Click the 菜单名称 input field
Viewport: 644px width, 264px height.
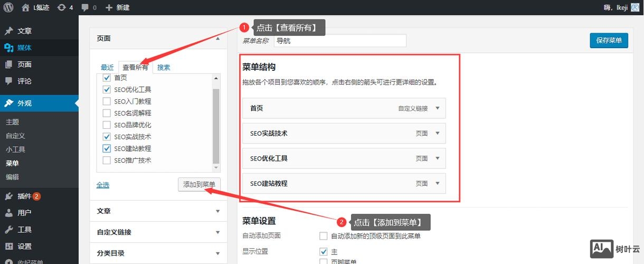click(340, 41)
